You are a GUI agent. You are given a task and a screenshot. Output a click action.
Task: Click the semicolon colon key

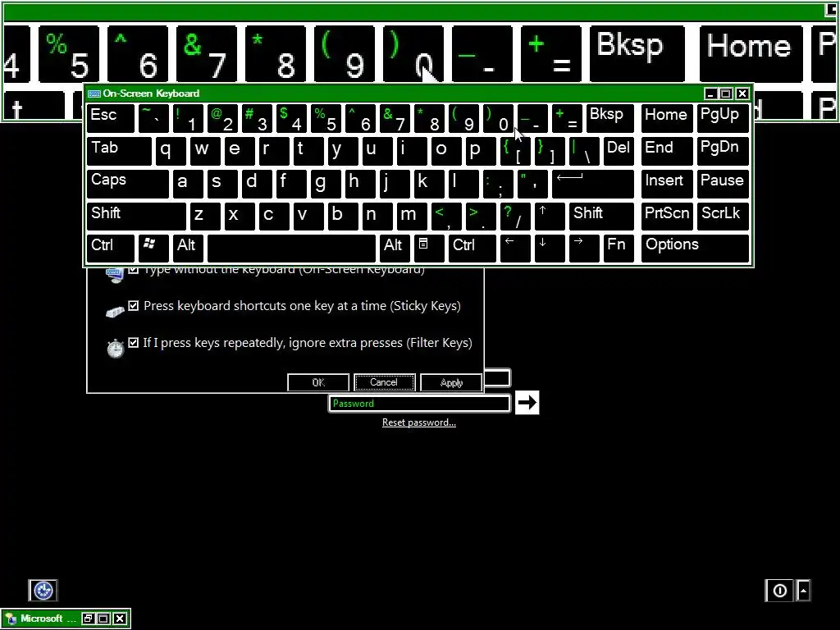pyautogui.click(x=498, y=185)
